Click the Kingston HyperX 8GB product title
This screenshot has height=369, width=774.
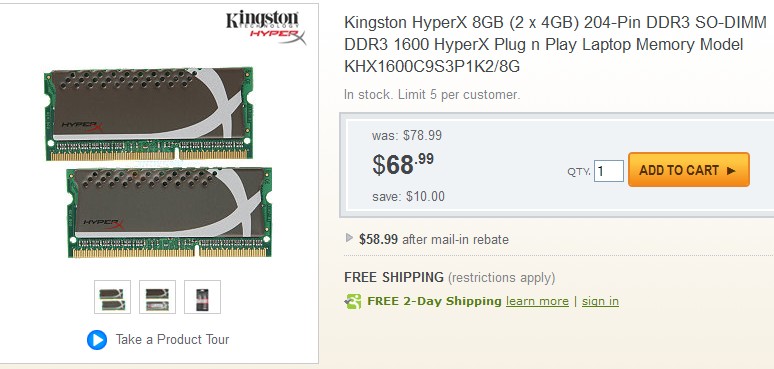coord(555,44)
